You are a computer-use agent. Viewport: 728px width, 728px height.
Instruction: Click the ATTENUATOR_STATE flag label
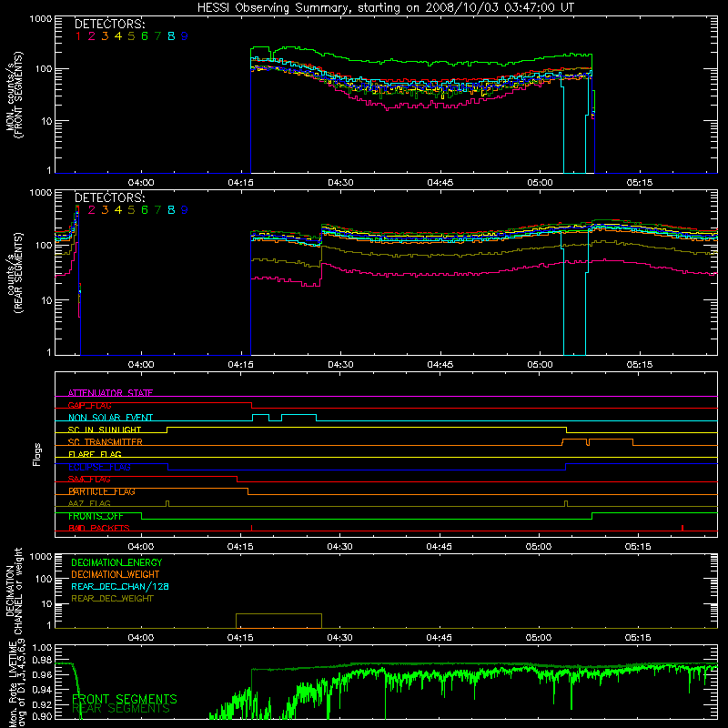110,393
